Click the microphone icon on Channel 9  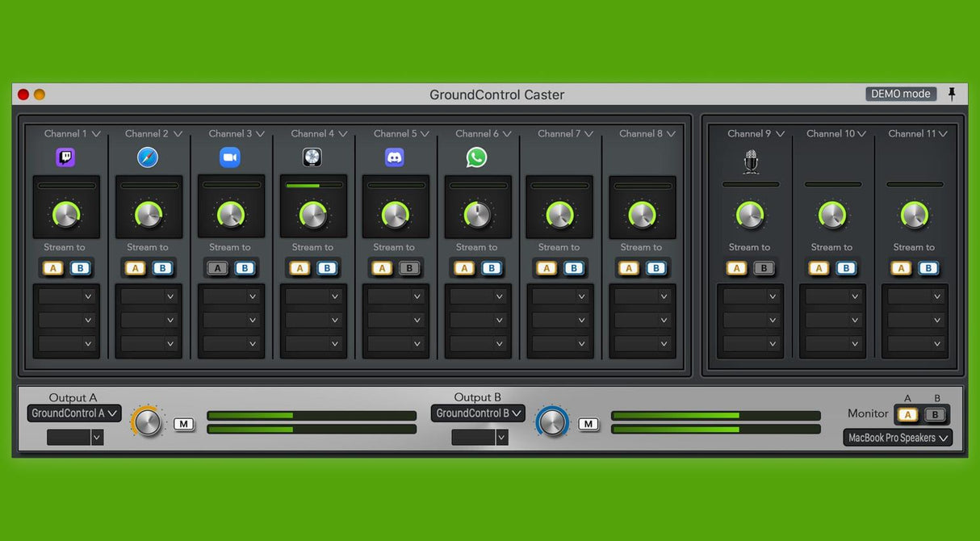click(x=751, y=161)
